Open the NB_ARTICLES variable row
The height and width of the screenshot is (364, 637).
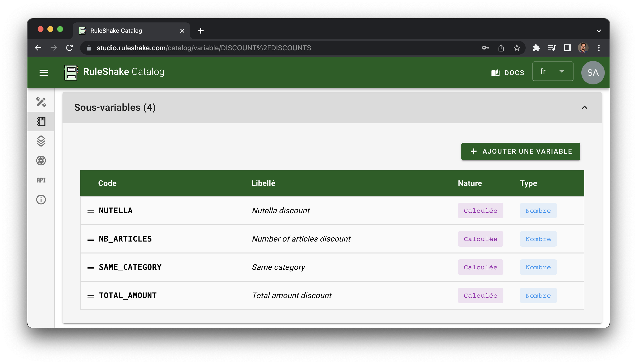pyautogui.click(x=125, y=239)
